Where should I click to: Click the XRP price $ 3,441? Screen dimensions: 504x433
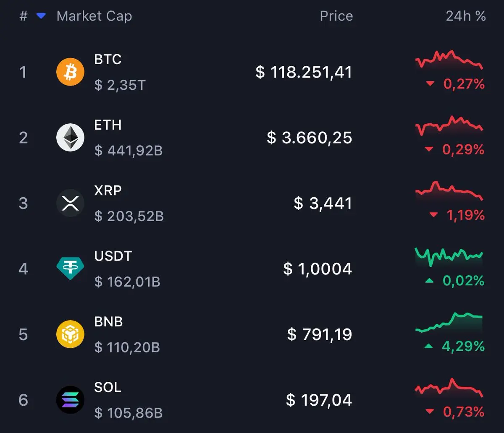[323, 203]
